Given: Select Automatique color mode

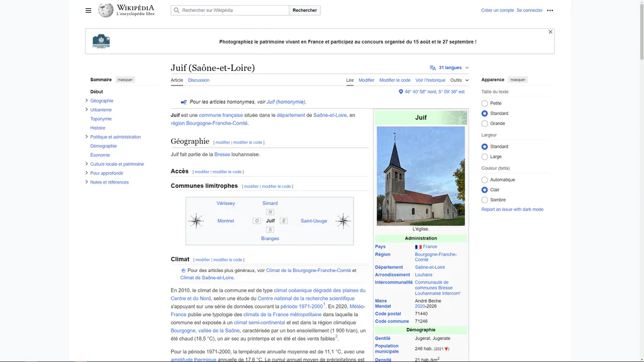Looking at the screenshot, I should coord(485,180).
